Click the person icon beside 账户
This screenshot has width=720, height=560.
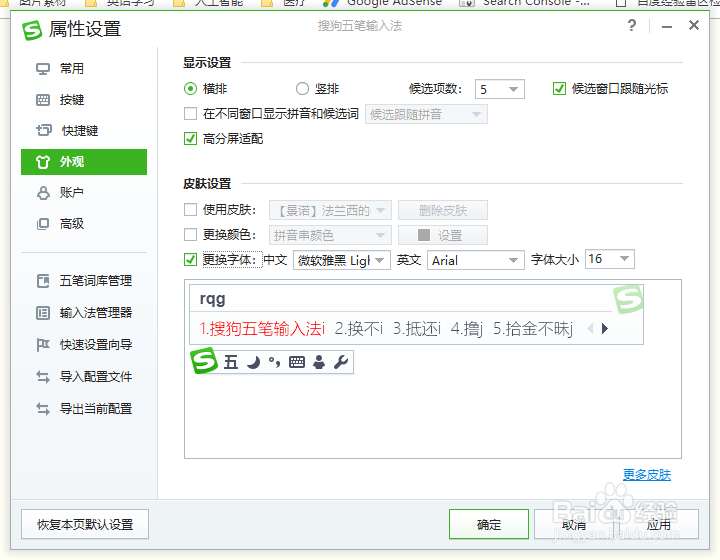(43, 193)
